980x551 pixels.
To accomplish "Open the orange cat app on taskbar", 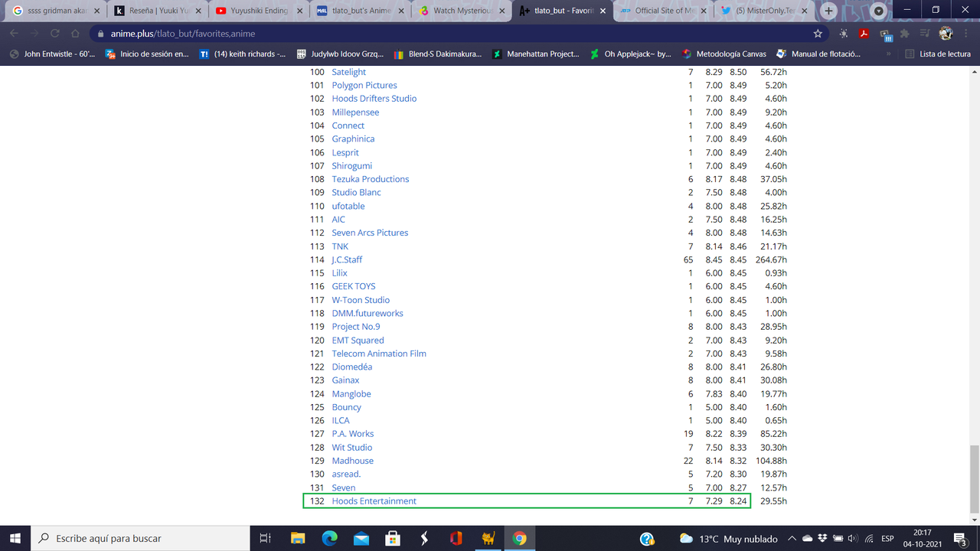I will [x=488, y=538].
